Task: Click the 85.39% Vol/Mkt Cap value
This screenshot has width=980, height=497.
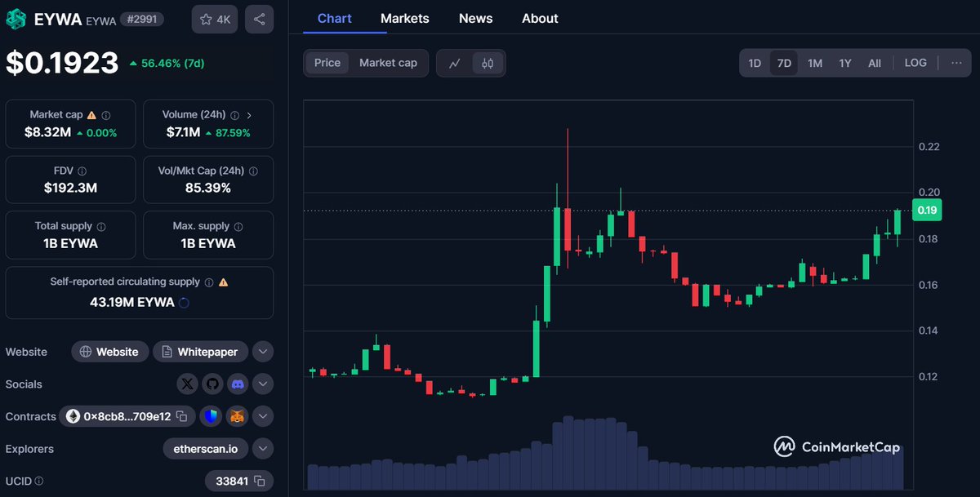Action: click(208, 188)
